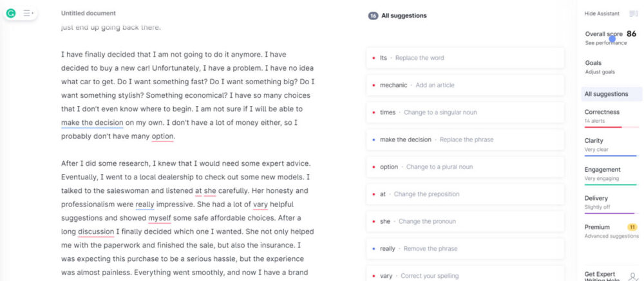Click the green Grammarly logo icon
This screenshot has height=281, width=644.
click(x=11, y=14)
